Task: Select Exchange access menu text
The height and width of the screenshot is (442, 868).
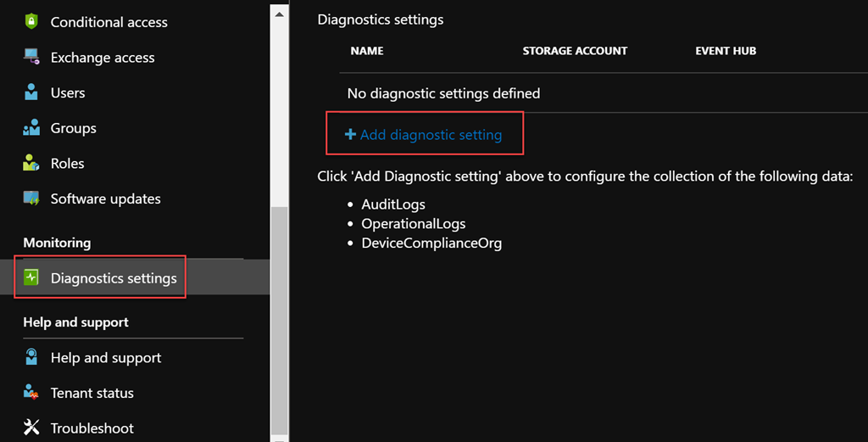Action: (103, 57)
